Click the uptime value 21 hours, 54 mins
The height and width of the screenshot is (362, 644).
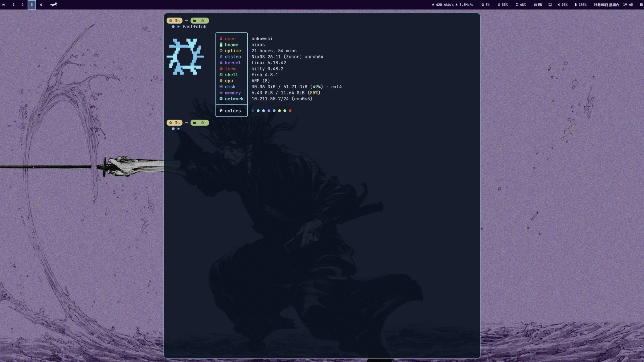click(x=274, y=51)
